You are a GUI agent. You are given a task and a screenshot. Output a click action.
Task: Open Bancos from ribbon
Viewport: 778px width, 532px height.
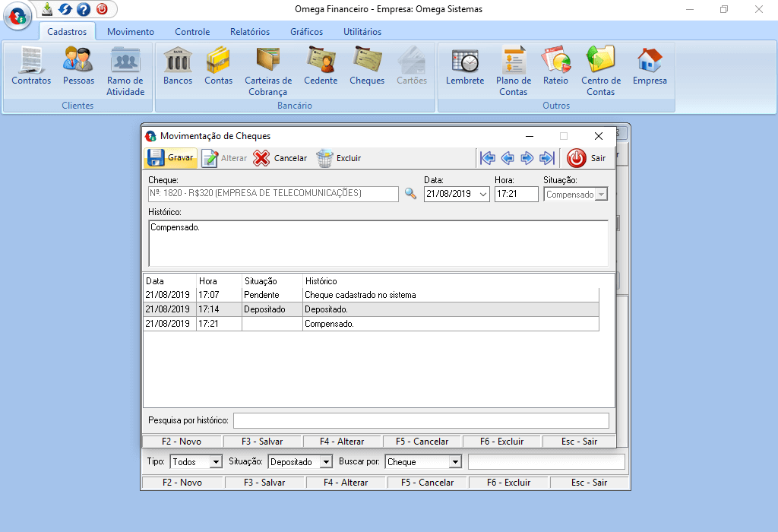[x=178, y=65]
